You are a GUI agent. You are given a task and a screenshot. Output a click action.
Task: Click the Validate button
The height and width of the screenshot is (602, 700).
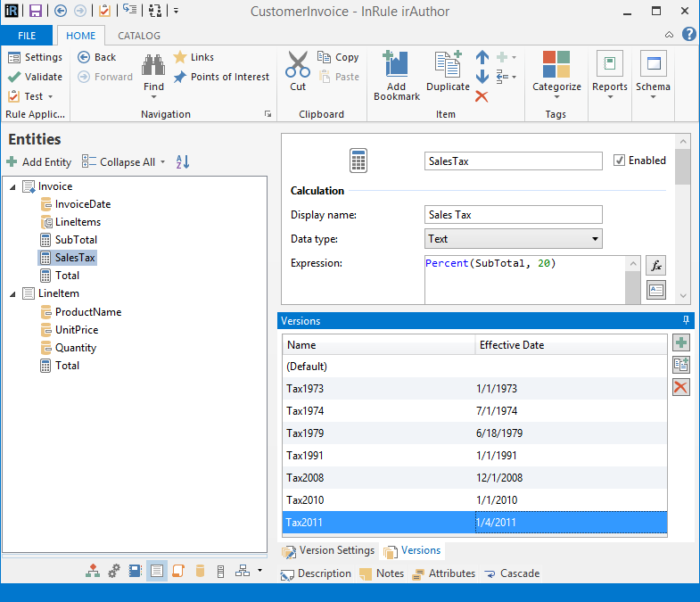[35, 77]
